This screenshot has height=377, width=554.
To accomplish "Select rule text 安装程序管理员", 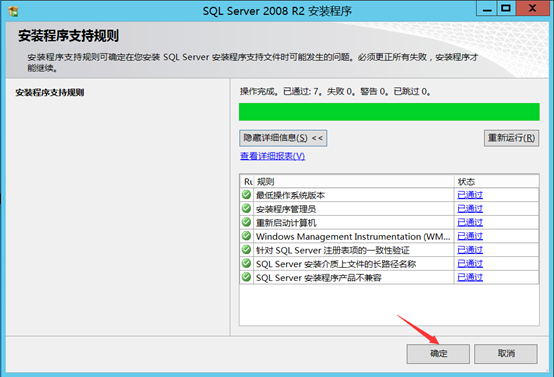I will 286,209.
